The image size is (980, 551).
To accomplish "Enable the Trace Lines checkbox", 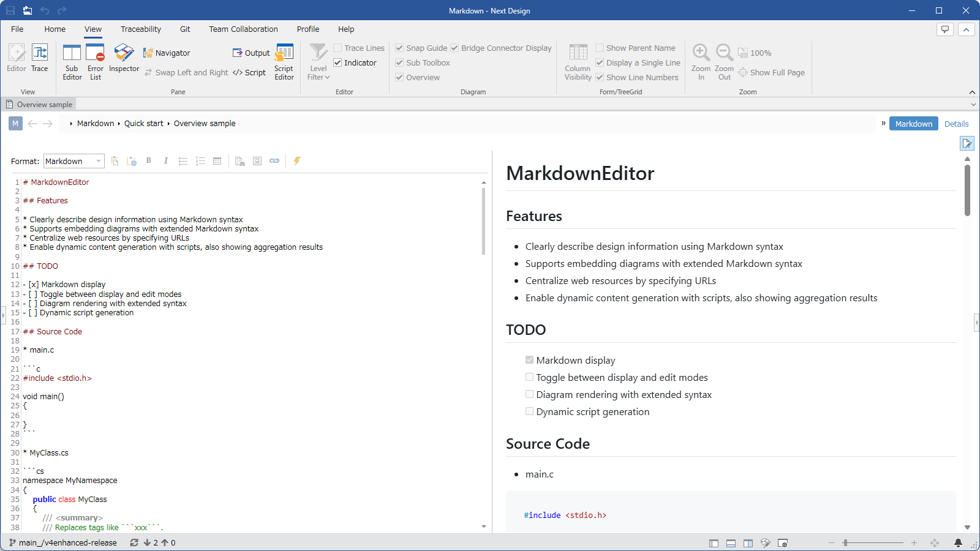I will (337, 48).
